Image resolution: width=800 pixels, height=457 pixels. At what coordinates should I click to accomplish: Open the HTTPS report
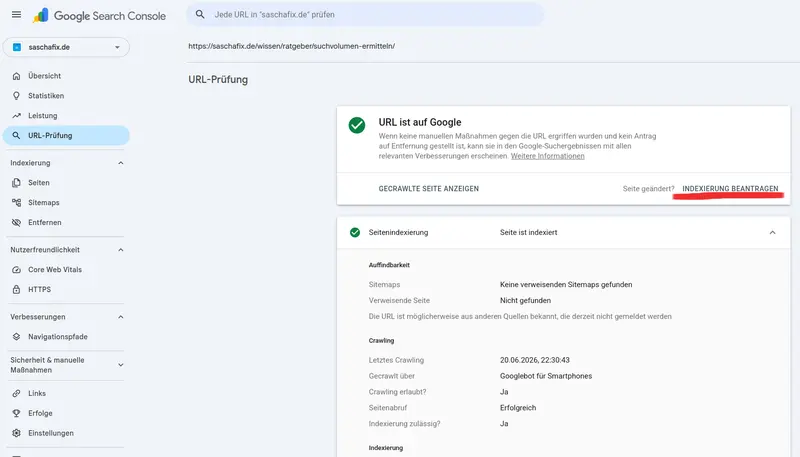(x=66, y=290)
